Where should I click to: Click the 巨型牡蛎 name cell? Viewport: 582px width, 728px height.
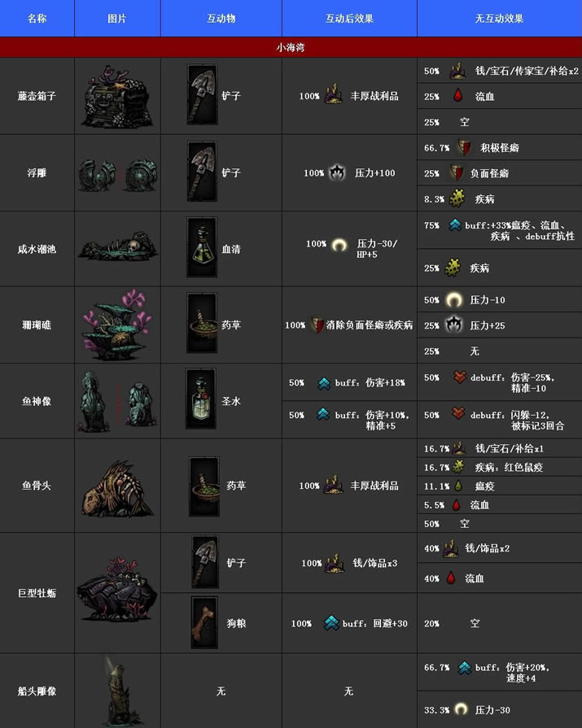click(x=37, y=593)
